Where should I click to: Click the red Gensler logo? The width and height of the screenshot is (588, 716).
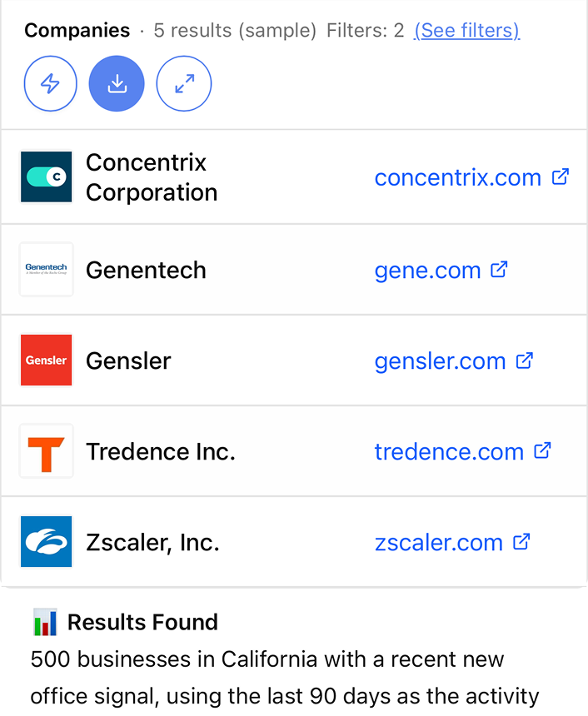pos(47,360)
